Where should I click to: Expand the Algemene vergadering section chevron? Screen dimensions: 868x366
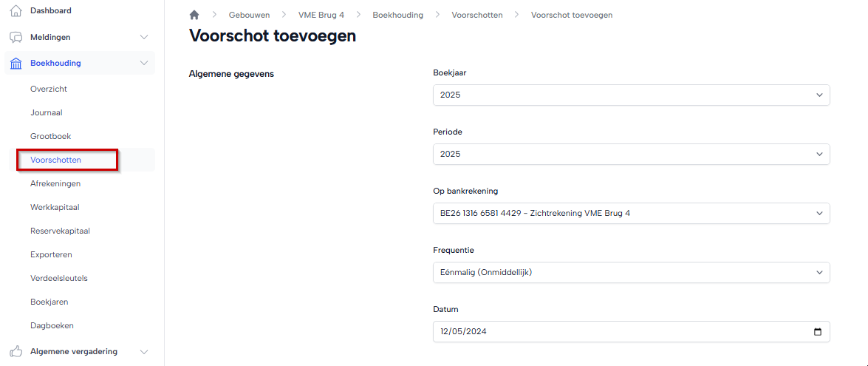point(144,351)
